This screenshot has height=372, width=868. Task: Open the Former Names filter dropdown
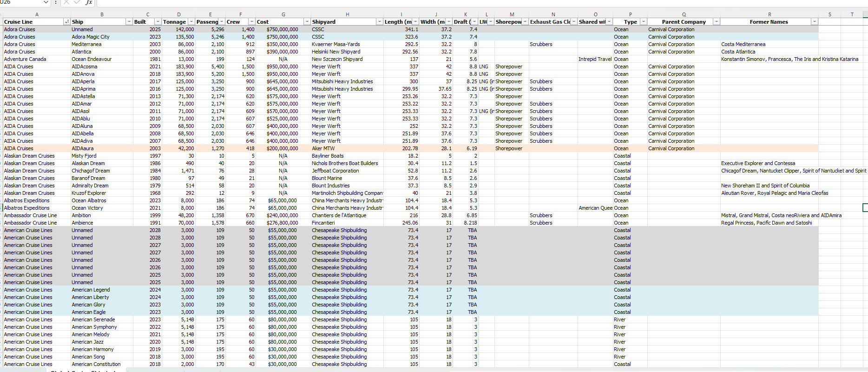tap(815, 22)
